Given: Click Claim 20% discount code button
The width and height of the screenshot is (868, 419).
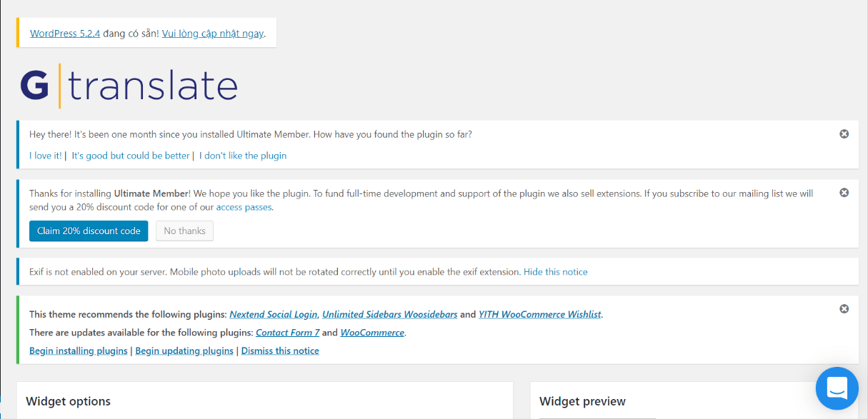Looking at the screenshot, I should pyautogui.click(x=89, y=231).
